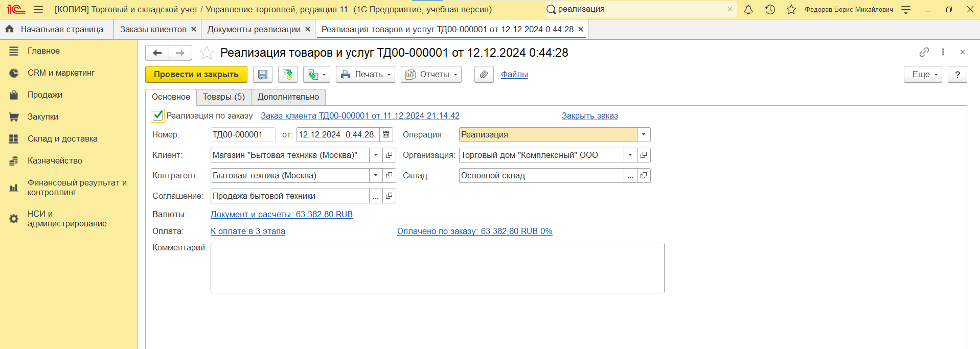Open the functions menu hamburger icon
The image size is (980, 349).
(38, 9)
